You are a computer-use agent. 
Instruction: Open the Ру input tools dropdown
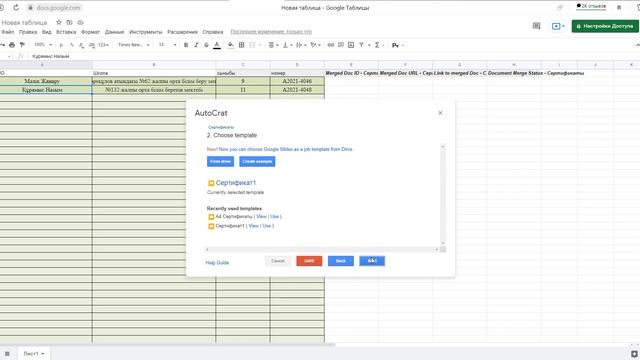(x=398, y=45)
